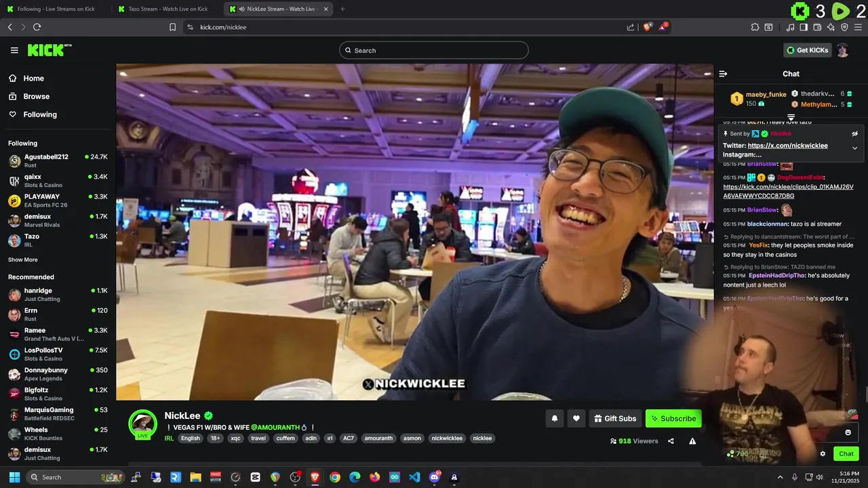Click NickLee channel avatar with LIVE badge
Screen dimensions: 868x488
[143, 424]
